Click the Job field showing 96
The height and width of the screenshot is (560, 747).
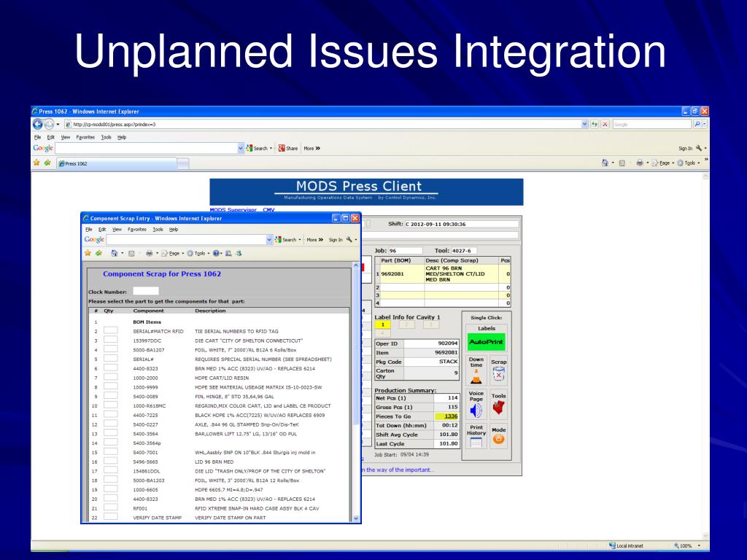pos(405,251)
